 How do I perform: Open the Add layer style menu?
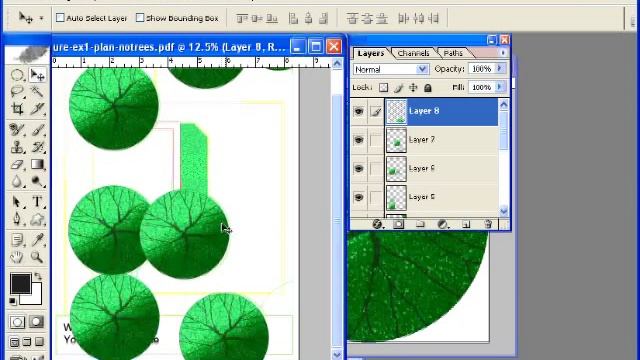378,224
